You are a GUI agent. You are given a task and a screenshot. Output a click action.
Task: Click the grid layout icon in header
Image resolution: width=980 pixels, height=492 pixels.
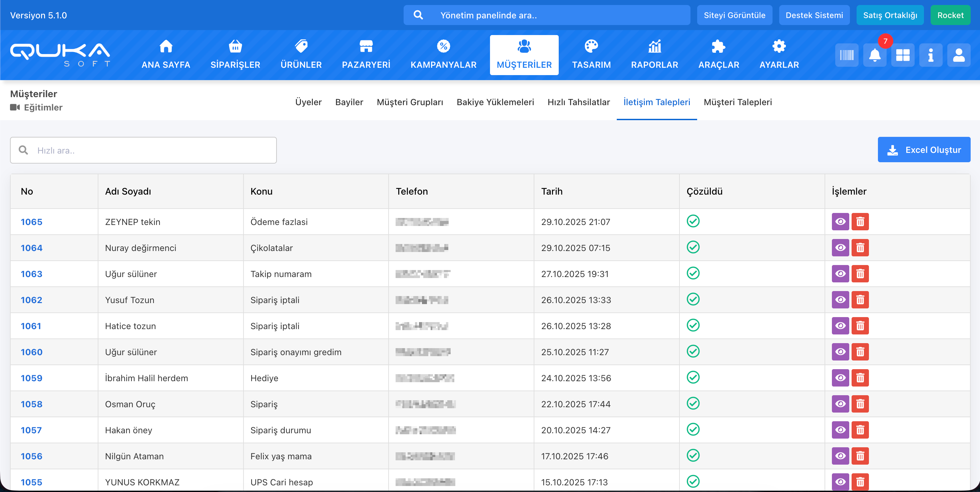pyautogui.click(x=902, y=55)
